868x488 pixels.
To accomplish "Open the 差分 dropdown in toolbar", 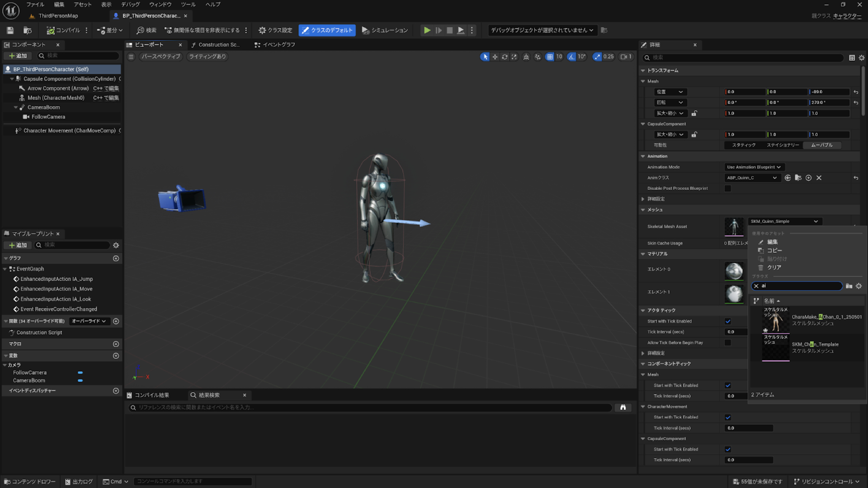I will [110, 30].
